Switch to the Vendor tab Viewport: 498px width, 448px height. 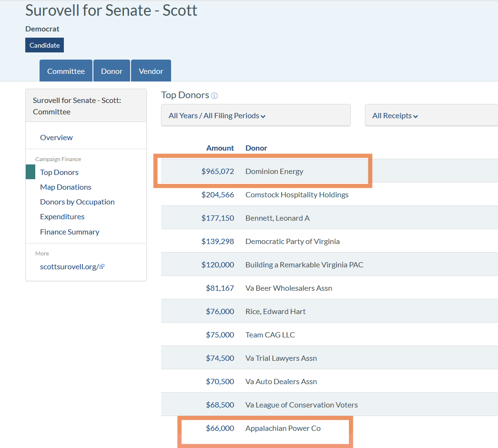coord(151,71)
